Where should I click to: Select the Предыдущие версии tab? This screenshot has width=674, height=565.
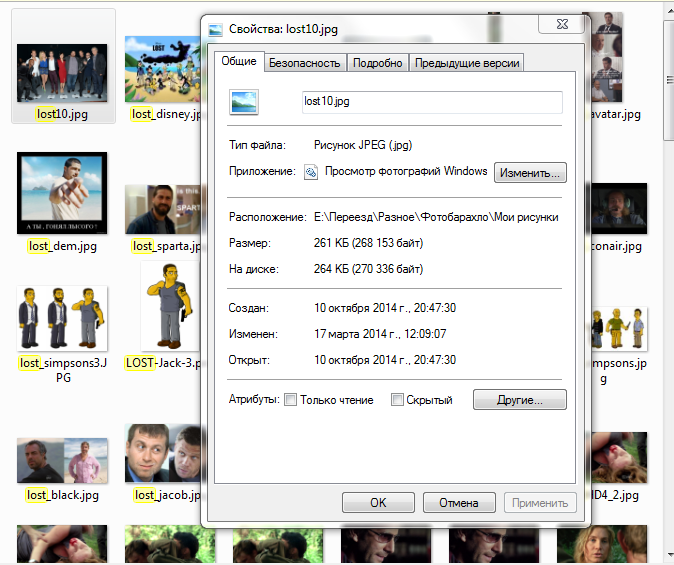click(x=467, y=63)
